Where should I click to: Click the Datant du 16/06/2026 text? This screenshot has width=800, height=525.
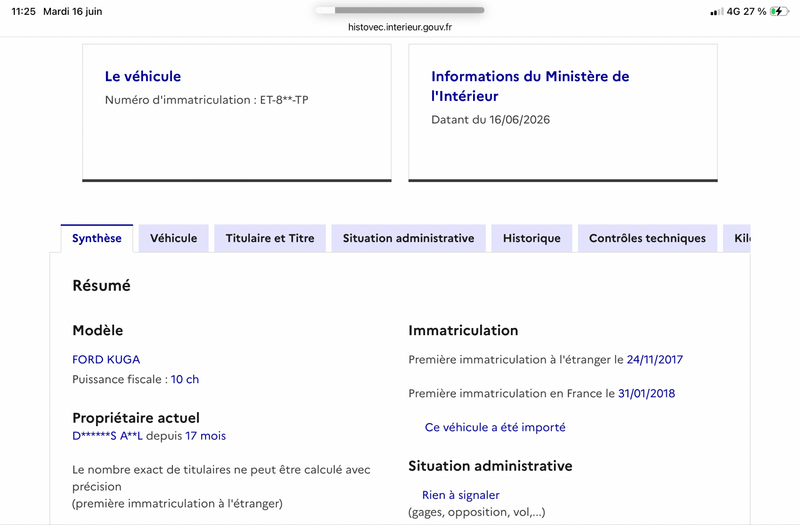point(490,120)
